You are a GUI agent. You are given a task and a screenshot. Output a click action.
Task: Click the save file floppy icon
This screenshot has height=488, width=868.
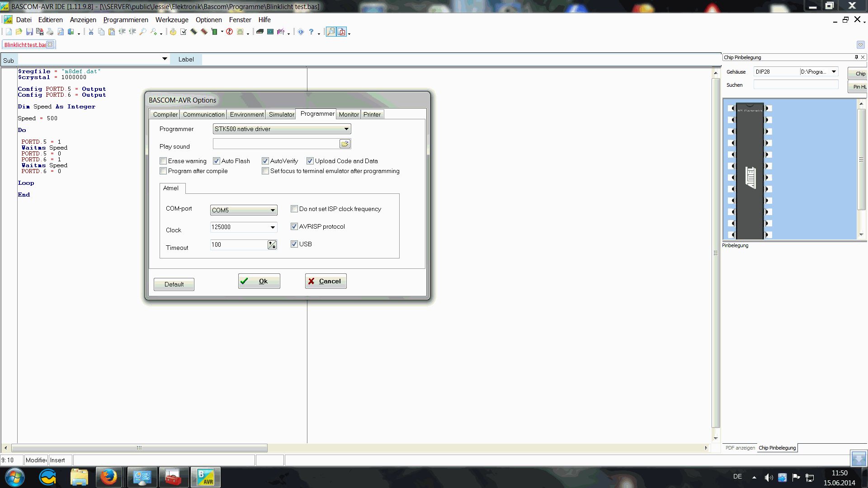click(29, 32)
